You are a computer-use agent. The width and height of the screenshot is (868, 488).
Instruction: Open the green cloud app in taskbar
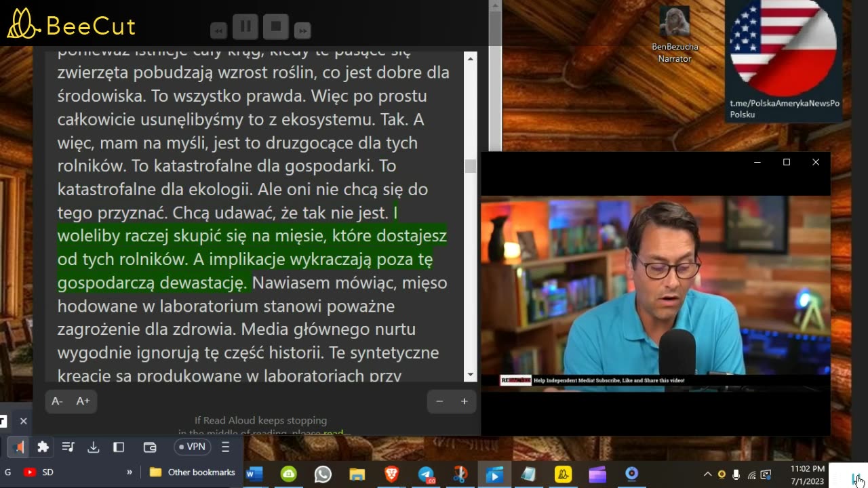point(289,474)
